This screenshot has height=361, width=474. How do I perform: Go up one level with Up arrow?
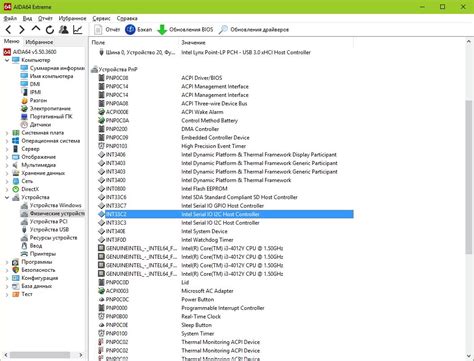[36, 29]
